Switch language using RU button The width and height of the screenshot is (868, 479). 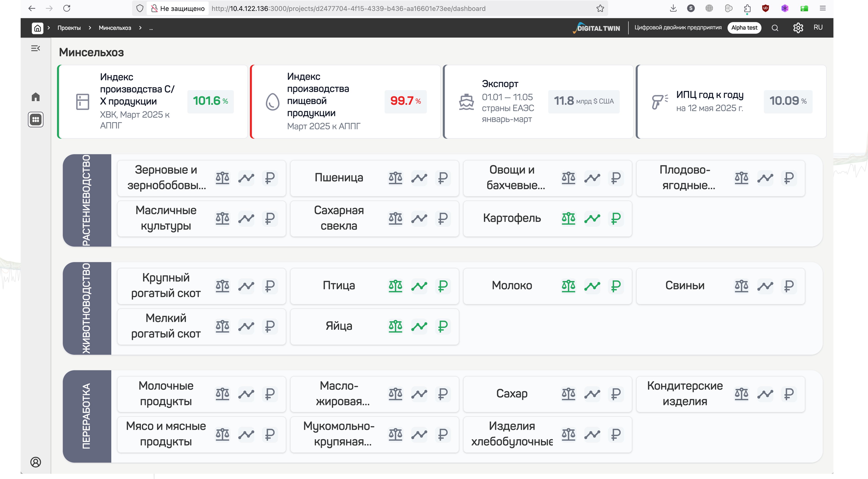(818, 28)
